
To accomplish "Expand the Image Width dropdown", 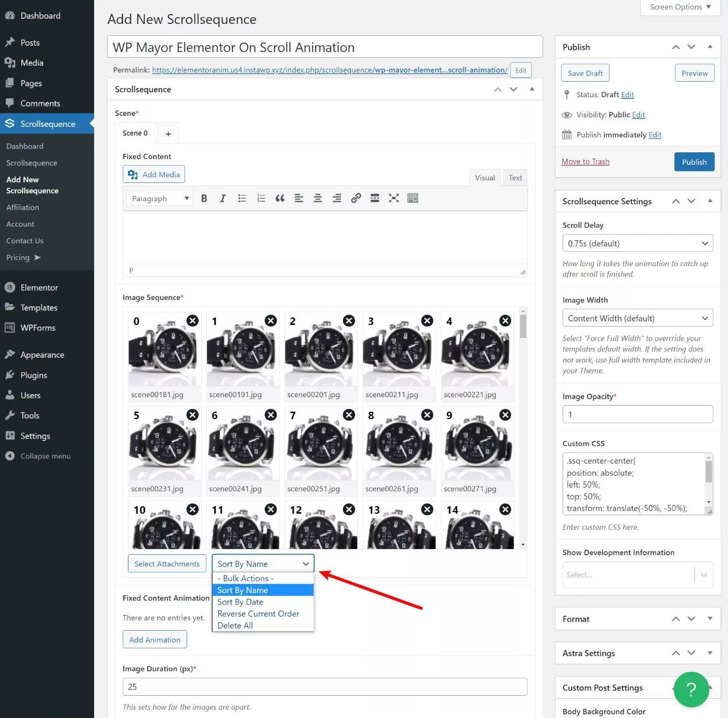I will (x=637, y=318).
